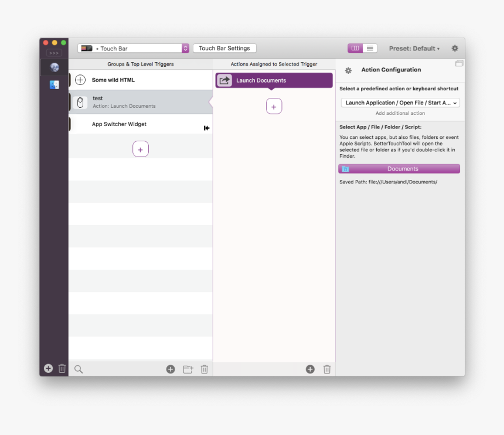Viewport: 504px width, 435px height.
Task: Close the window with red button
Action: pos(46,43)
